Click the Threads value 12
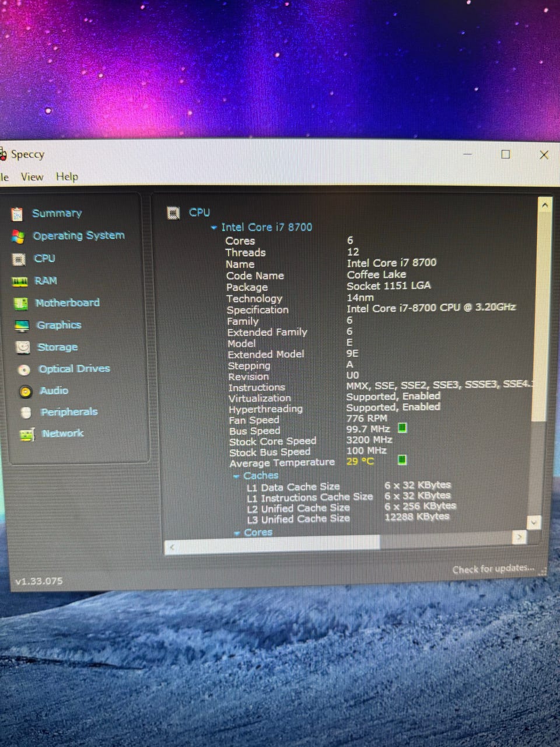The height and width of the screenshot is (747, 560). 353,252
